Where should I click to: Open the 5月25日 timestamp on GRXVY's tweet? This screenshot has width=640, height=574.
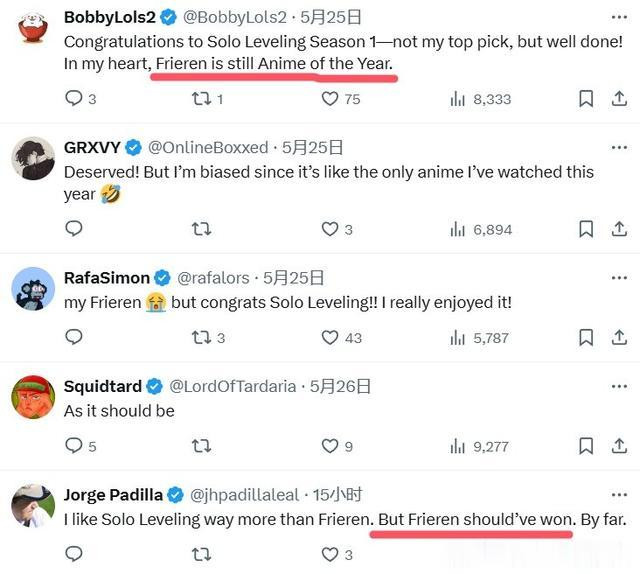pos(312,147)
